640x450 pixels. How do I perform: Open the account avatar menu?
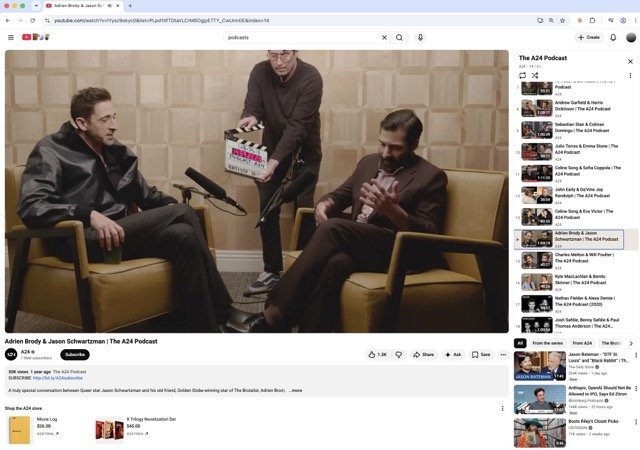pos(631,38)
